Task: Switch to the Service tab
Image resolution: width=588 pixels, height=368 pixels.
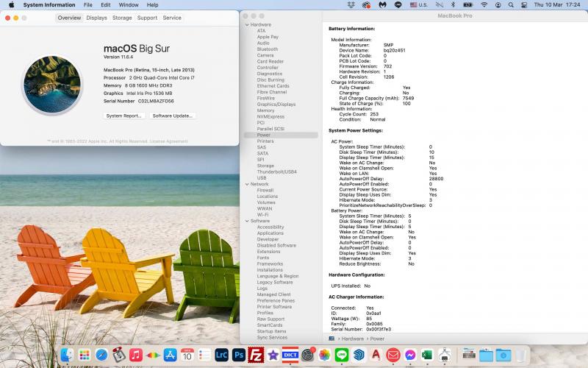Action: [172, 18]
